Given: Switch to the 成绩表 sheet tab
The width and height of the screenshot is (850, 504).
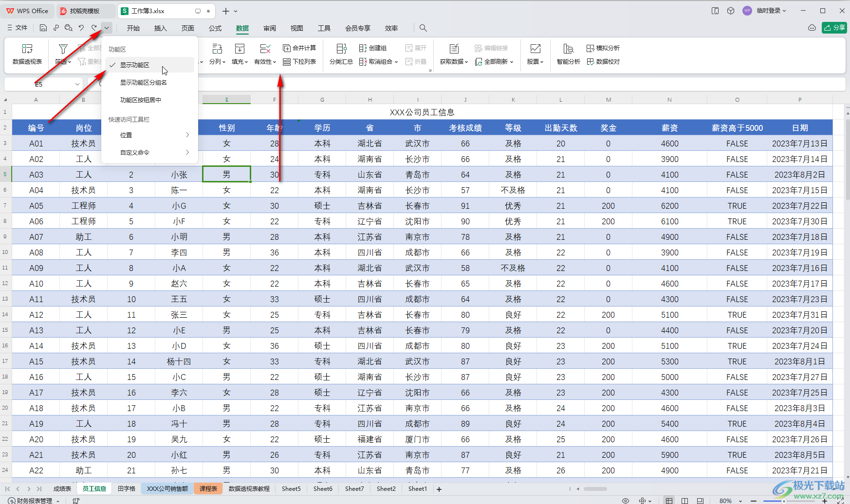Looking at the screenshot, I should 62,488.
